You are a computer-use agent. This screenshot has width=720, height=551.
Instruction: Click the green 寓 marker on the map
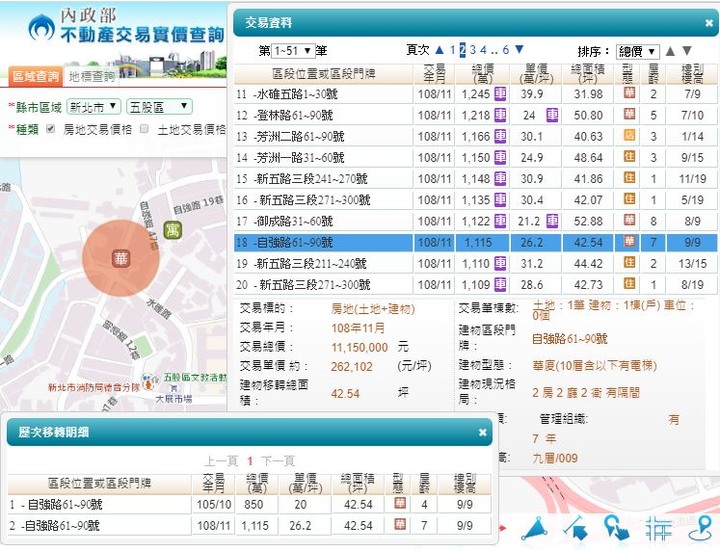click(x=173, y=230)
